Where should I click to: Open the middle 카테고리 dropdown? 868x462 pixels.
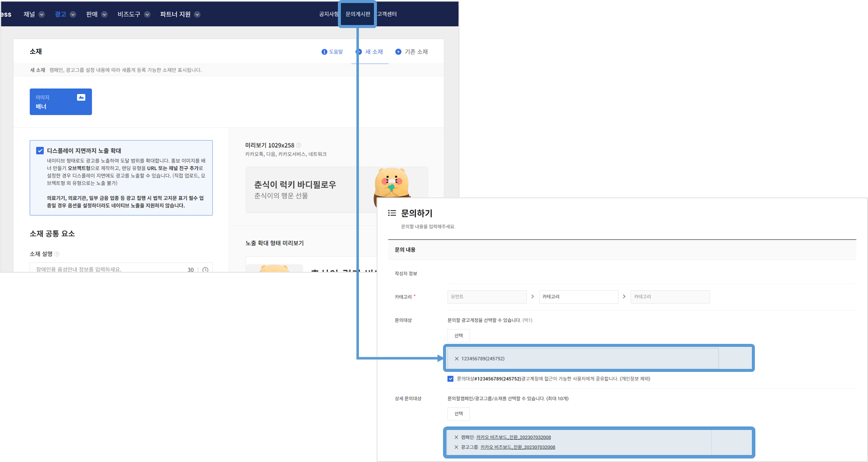point(578,297)
